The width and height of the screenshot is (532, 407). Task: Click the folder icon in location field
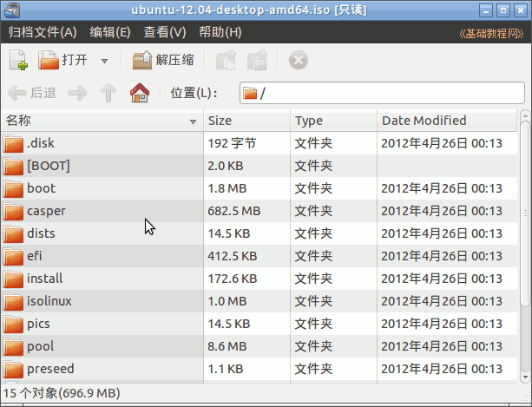point(250,93)
